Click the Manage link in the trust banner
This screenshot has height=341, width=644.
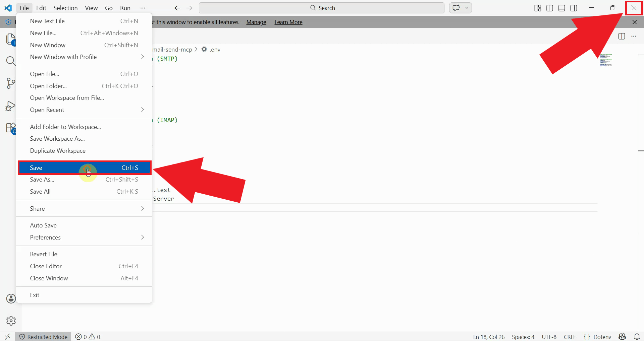tap(256, 22)
